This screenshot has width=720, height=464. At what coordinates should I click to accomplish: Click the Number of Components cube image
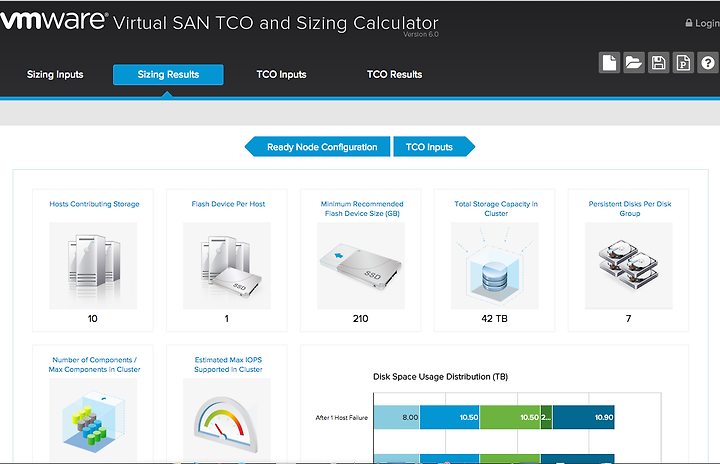pyautogui.click(x=93, y=420)
